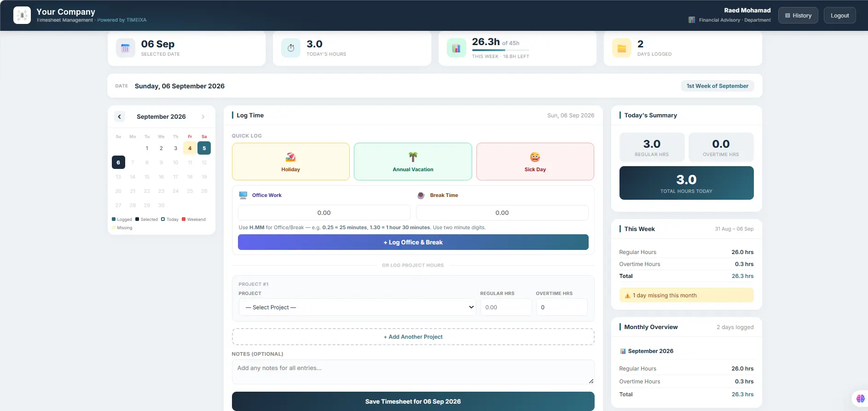
Task: Select September 3 in the calendar
Action: pos(175,148)
